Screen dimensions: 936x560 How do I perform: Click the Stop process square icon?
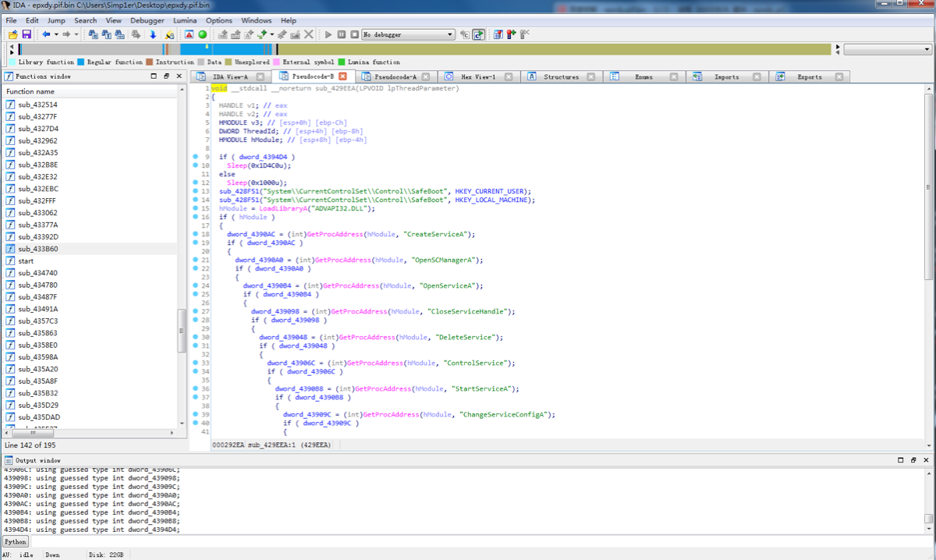(x=354, y=34)
